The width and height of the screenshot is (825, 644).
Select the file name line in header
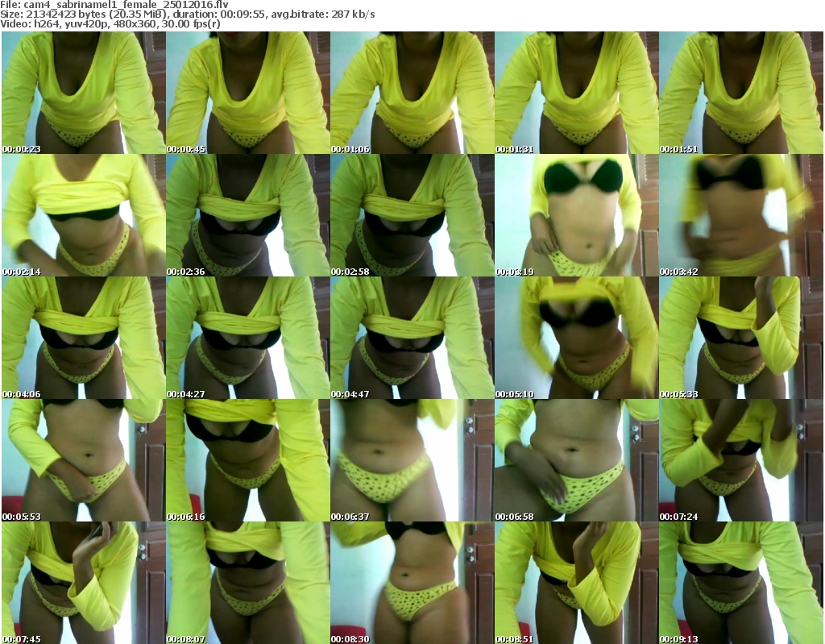(114, 5)
